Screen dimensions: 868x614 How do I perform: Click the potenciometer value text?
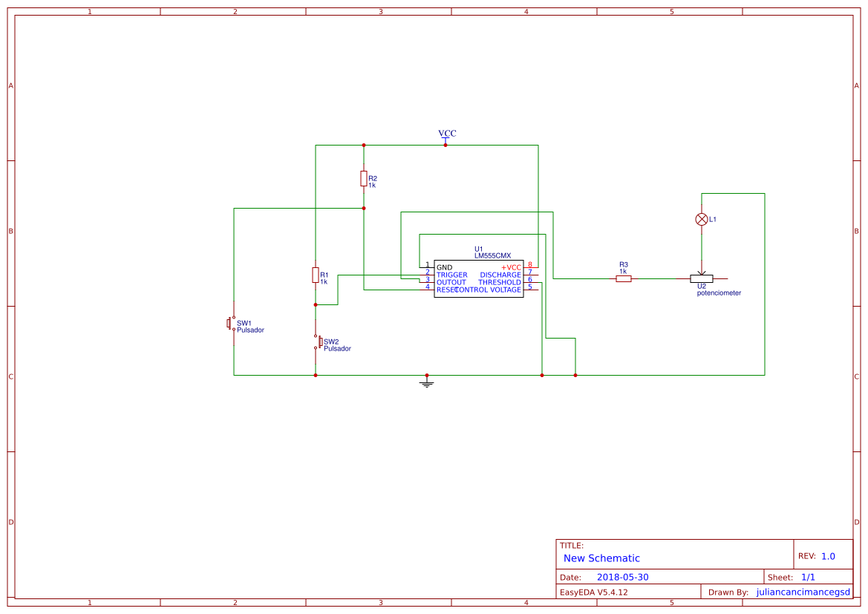pyautogui.click(x=719, y=293)
